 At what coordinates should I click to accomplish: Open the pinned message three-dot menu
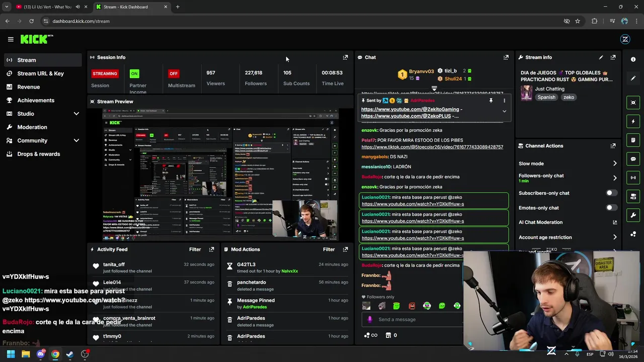pyautogui.click(x=504, y=101)
